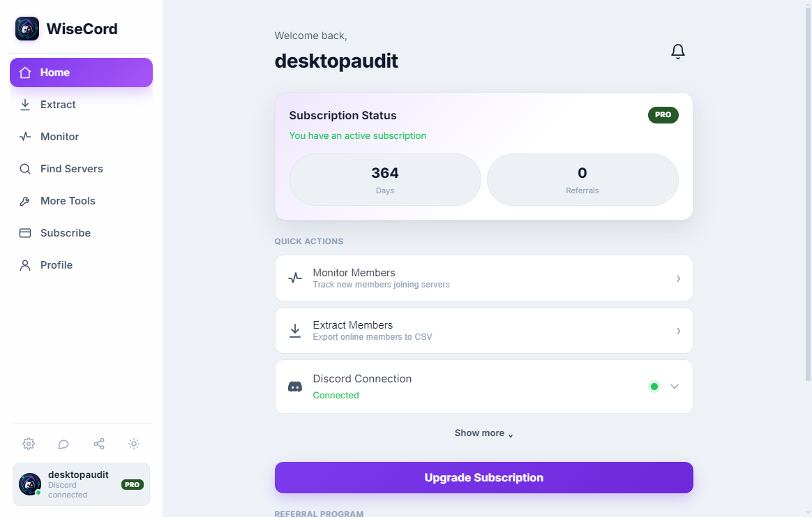Click the share icon in sidebar footer
Viewport: 812px width, 517px height.
pyautogui.click(x=99, y=444)
